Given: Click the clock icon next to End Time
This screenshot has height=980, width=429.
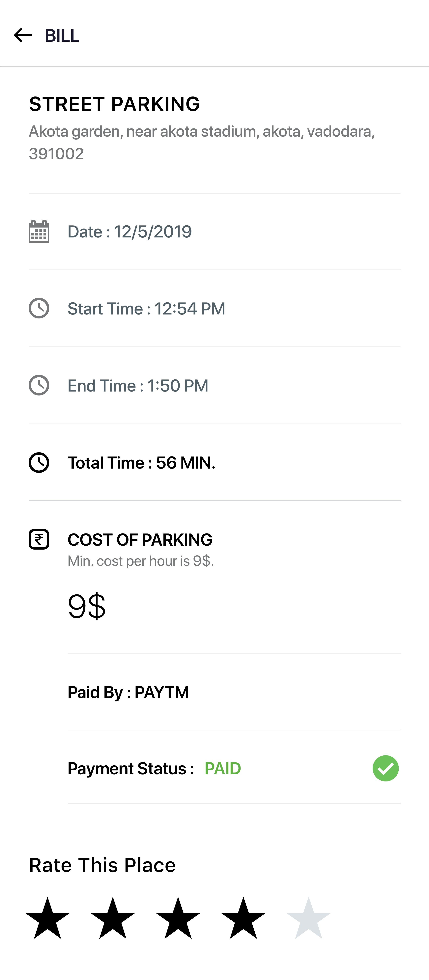Looking at the screenshot, I should pyautogui.click(x=39, y=385).
